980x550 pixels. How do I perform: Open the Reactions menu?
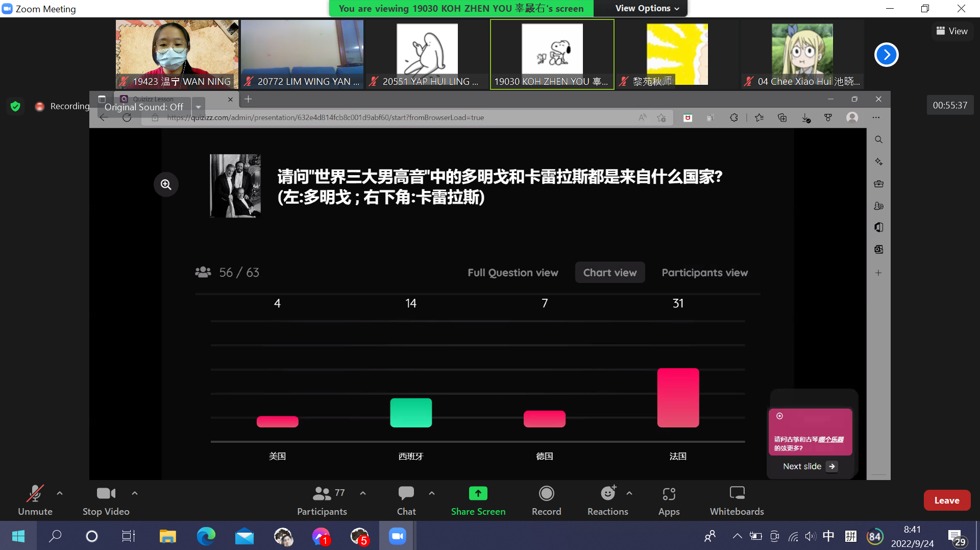(608, 500)
